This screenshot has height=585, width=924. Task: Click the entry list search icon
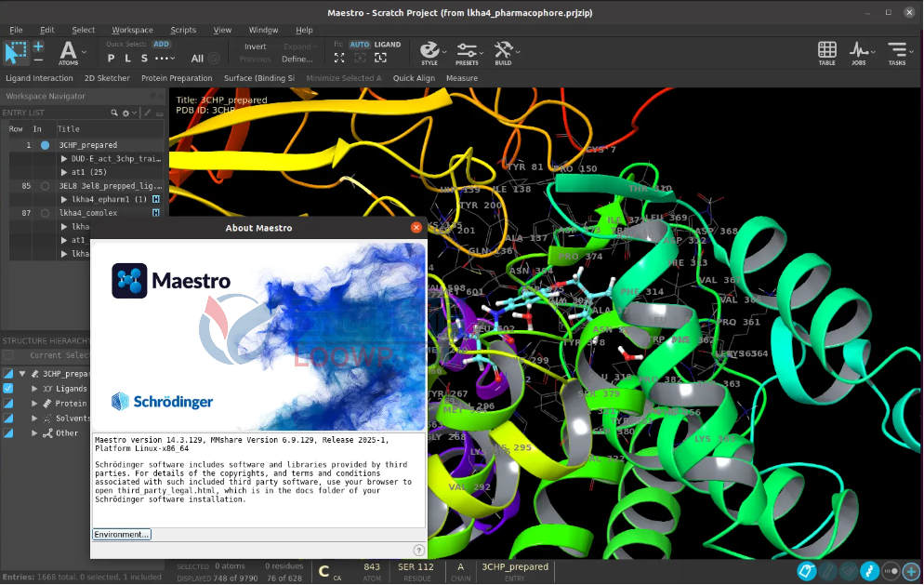coord(113,113)
